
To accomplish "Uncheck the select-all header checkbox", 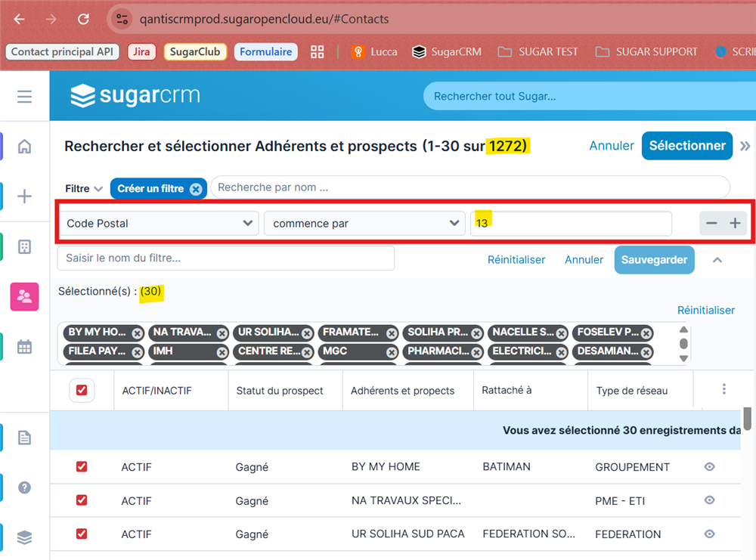I will point(82,391).
